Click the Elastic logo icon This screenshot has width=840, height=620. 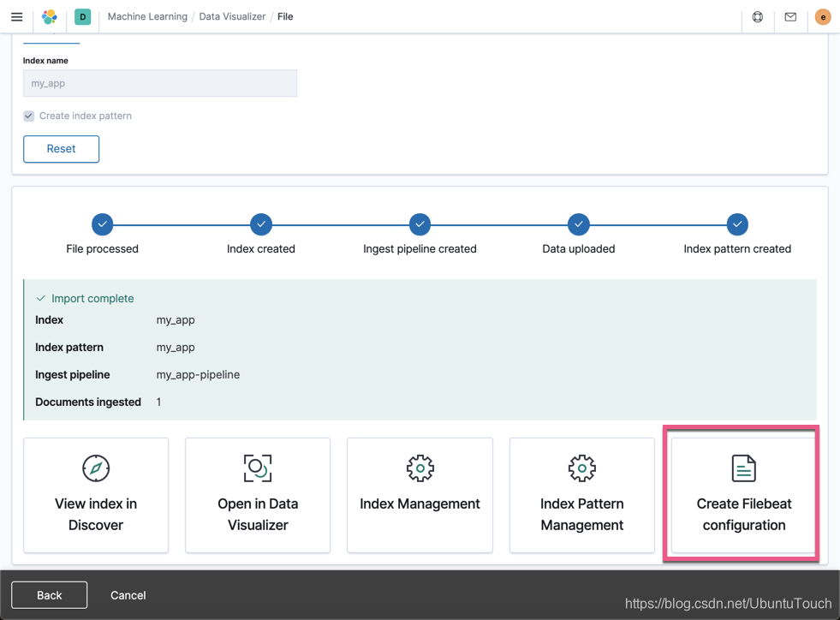(50, 16)
